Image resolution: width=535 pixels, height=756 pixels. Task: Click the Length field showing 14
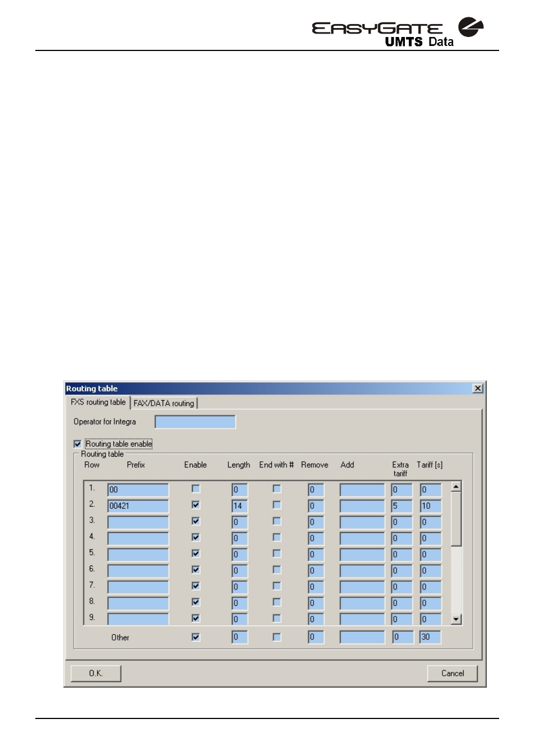click(x=239, y=506)
